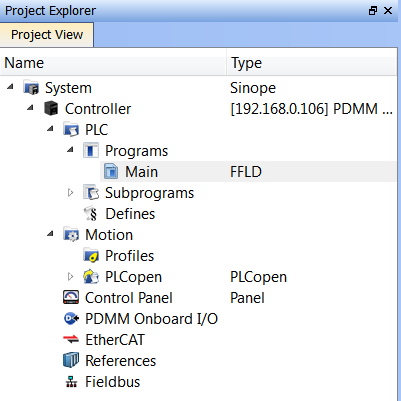Expand the PLCopen node
This screenshot has width=401, height=401.
tap(70, 277)
